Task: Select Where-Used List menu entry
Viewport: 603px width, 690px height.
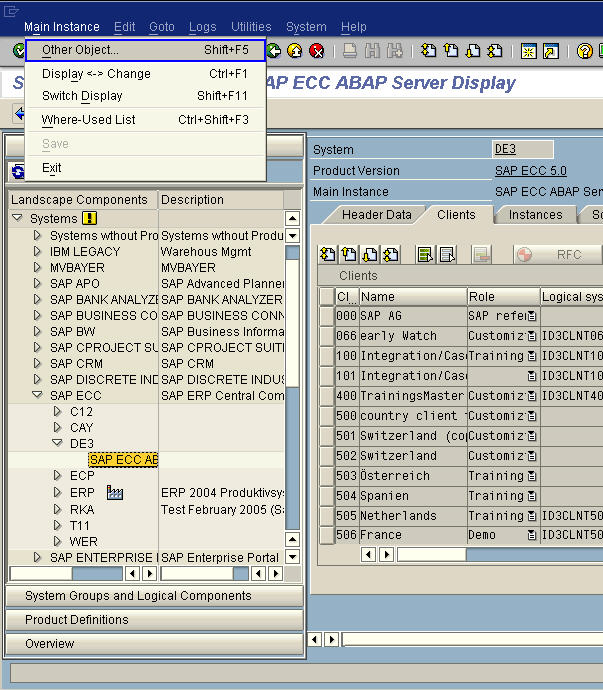Action: coord(145,120)
